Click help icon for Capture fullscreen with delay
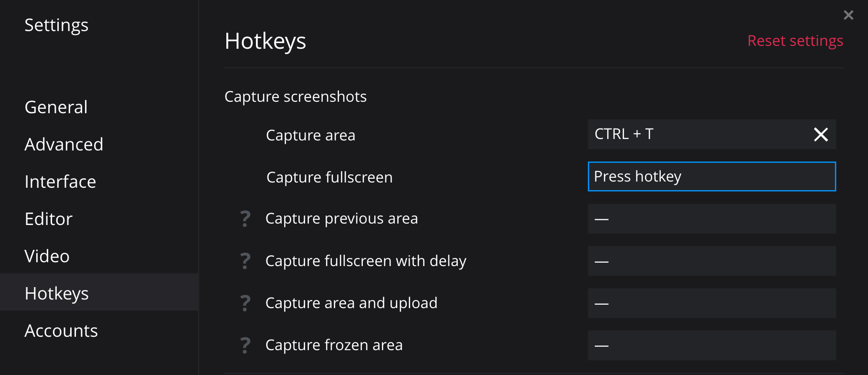 coord(245,261)
